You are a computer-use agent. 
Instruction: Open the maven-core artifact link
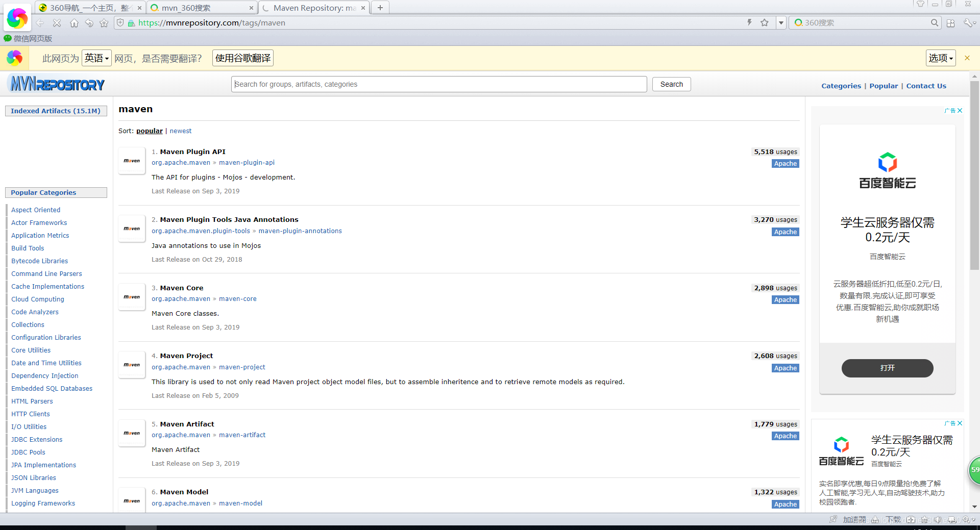click(238, 299)
